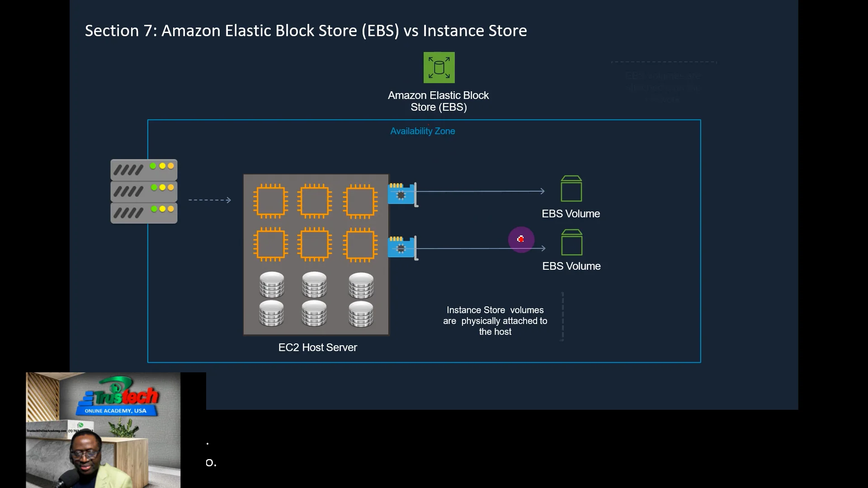Toggle the top green status light on server rack

[x=153, y=166]
